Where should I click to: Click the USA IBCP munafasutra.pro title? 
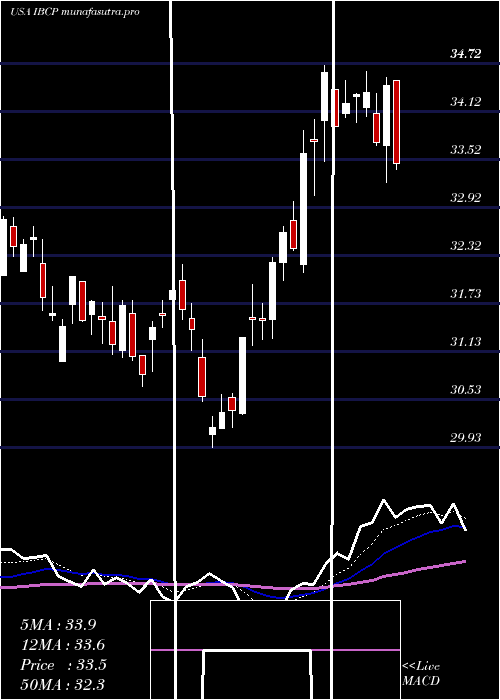tap(75, 12)
